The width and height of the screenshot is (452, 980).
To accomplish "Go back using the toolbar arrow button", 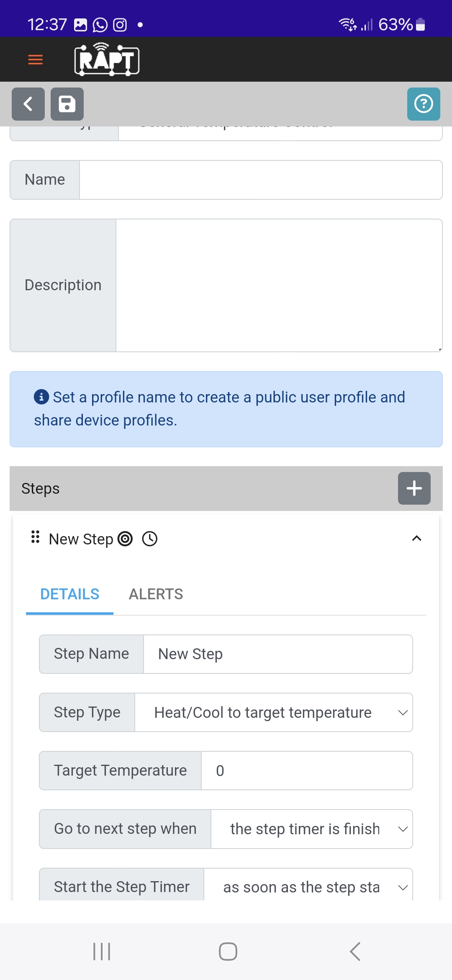I will coord(28,104).
